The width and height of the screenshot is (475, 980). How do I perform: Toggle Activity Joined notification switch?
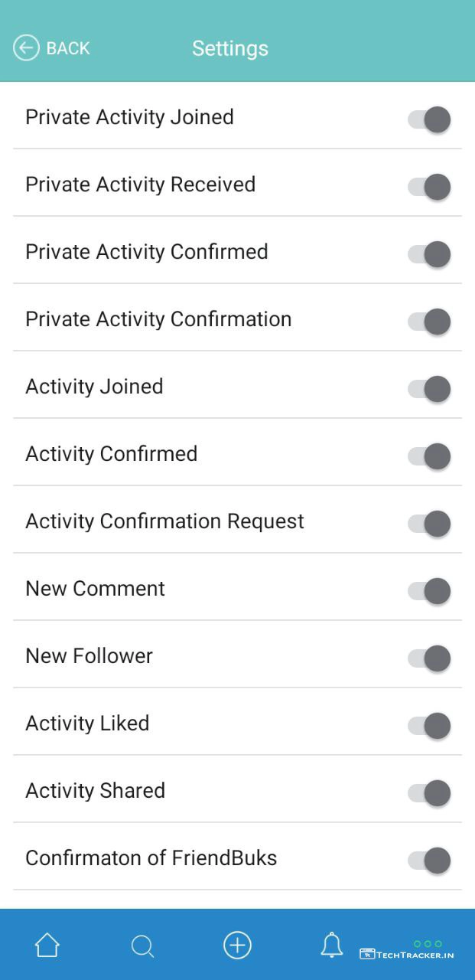pos(429,389)
